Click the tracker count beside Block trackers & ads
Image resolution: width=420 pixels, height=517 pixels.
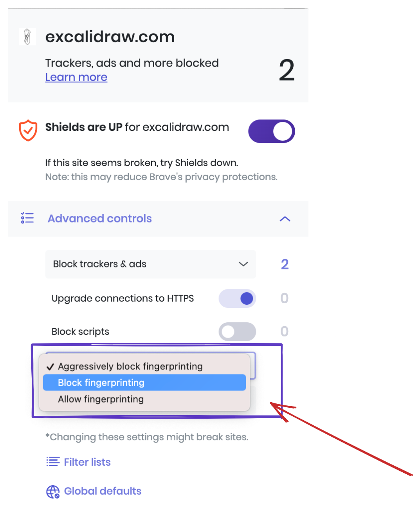coord(285,264)
